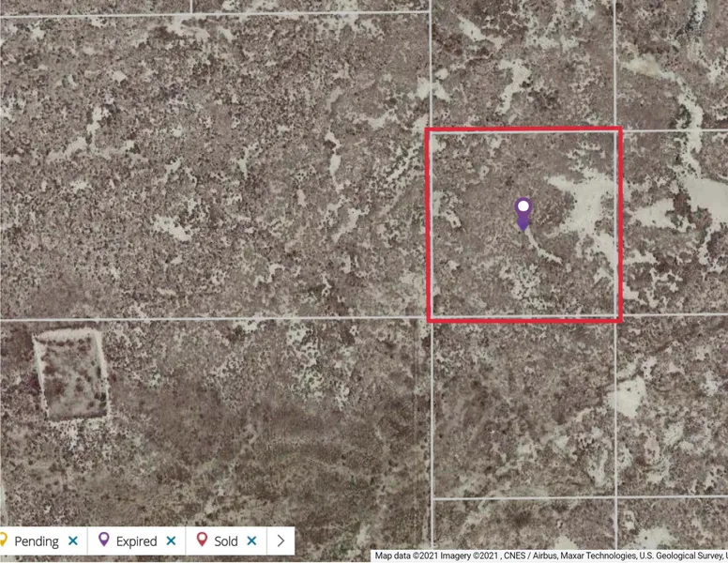Viewport: 728px width, 563px height.
Task: Dismiss the Expired filter chip using X
Action: click(x=171, y=541)
